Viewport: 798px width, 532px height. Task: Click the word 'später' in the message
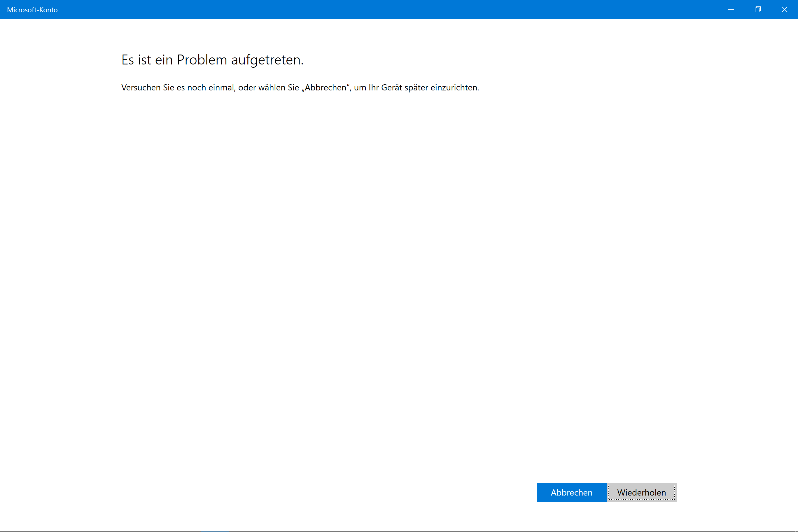(416, 87)
